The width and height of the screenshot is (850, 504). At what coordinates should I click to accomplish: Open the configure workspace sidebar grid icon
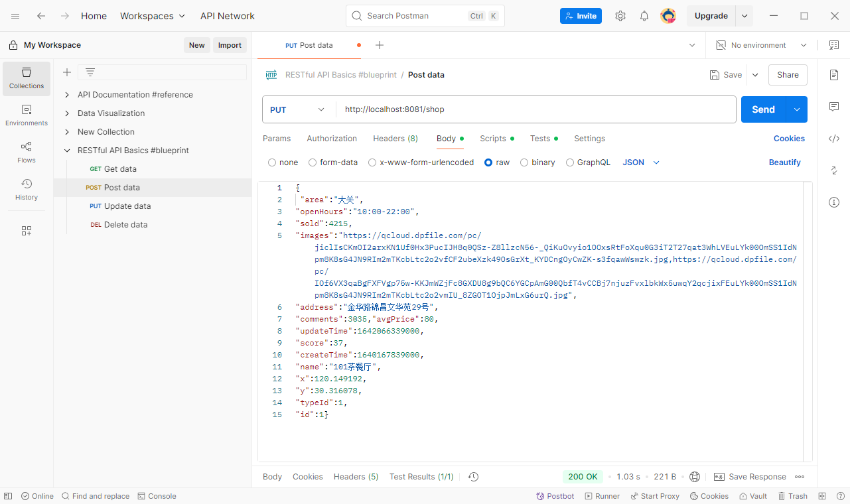[27, 231]
